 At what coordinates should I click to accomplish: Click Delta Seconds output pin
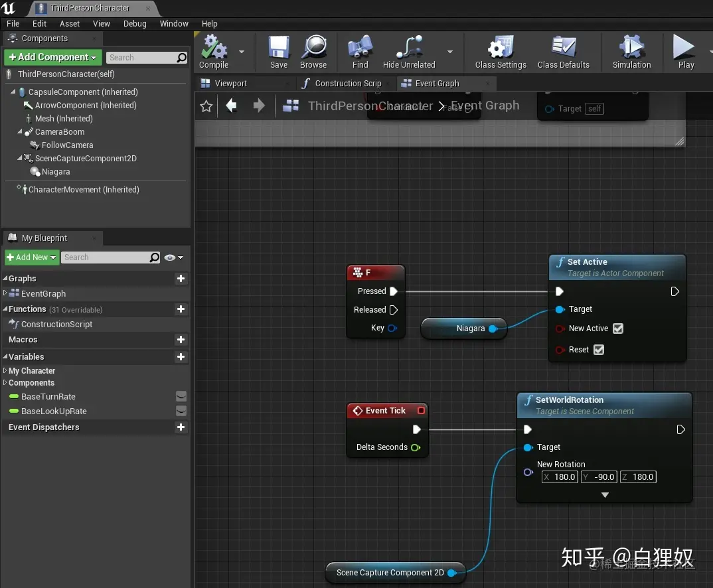pos(416,447)
